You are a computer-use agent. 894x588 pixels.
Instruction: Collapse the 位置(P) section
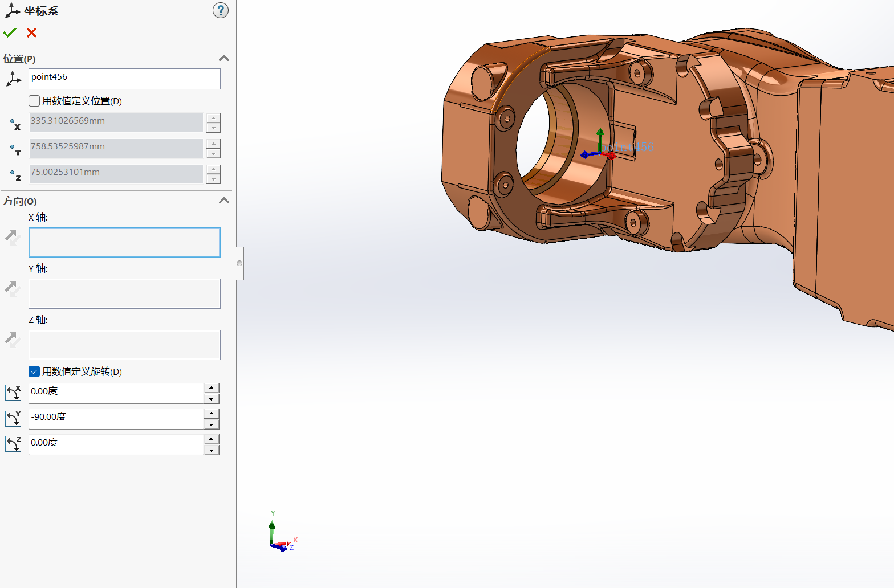224,58
